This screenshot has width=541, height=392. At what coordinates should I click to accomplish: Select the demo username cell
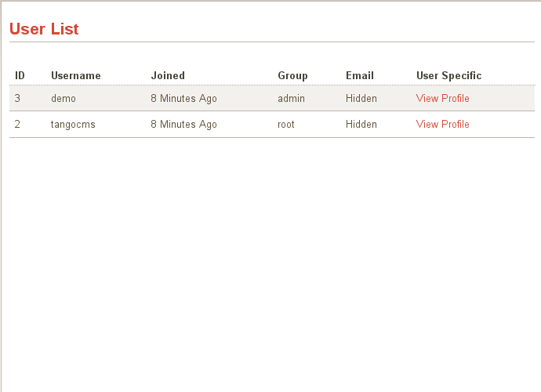tap(64, 98)
